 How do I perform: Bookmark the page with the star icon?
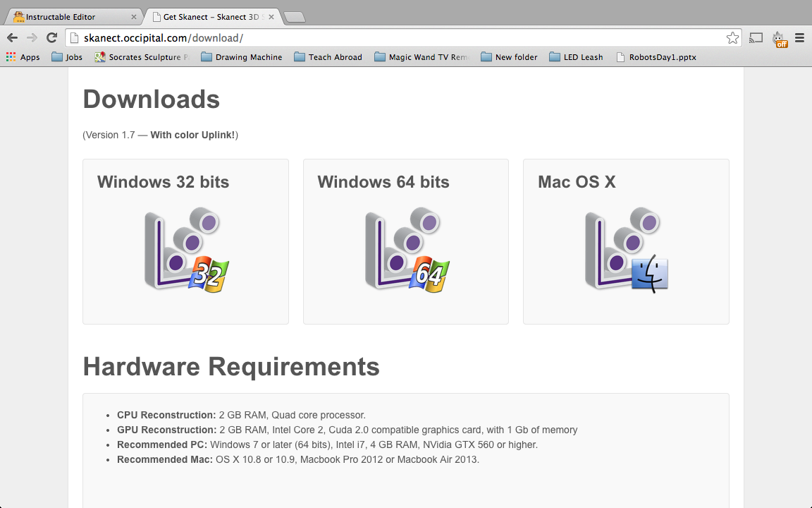[x=732, y=37]
